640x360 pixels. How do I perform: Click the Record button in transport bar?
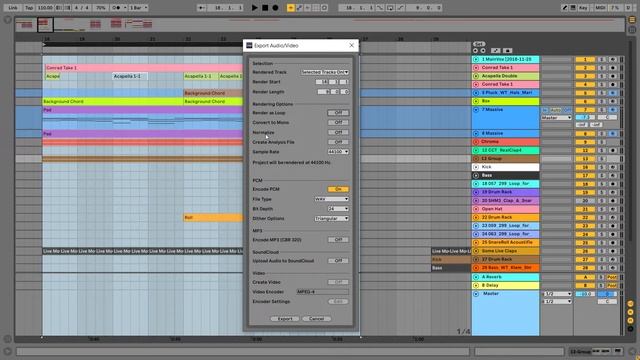(276, 8)
